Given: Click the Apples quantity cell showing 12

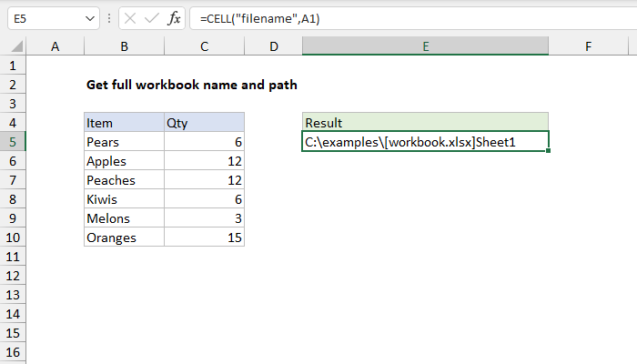Looking at the screenshot, I should (x=205, y=161).
